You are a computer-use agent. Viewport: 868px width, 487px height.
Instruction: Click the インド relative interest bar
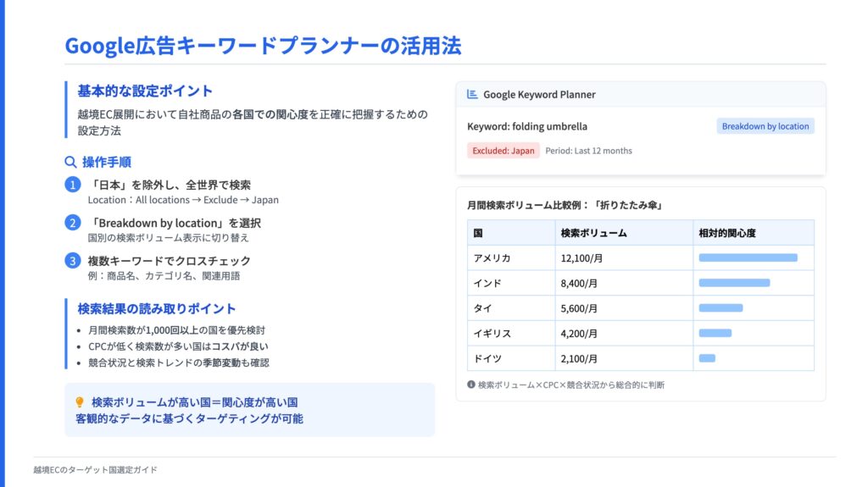[x=734, y=283]
